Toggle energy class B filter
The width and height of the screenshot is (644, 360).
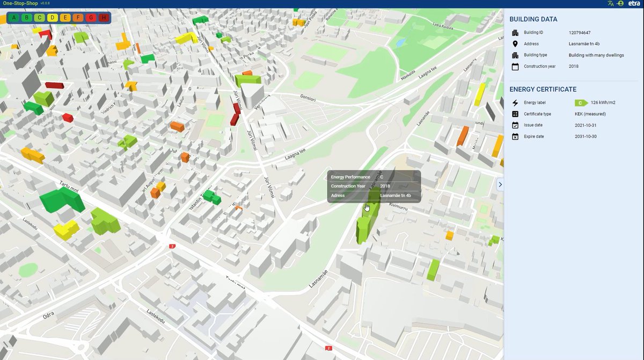(x=26, y=17)
